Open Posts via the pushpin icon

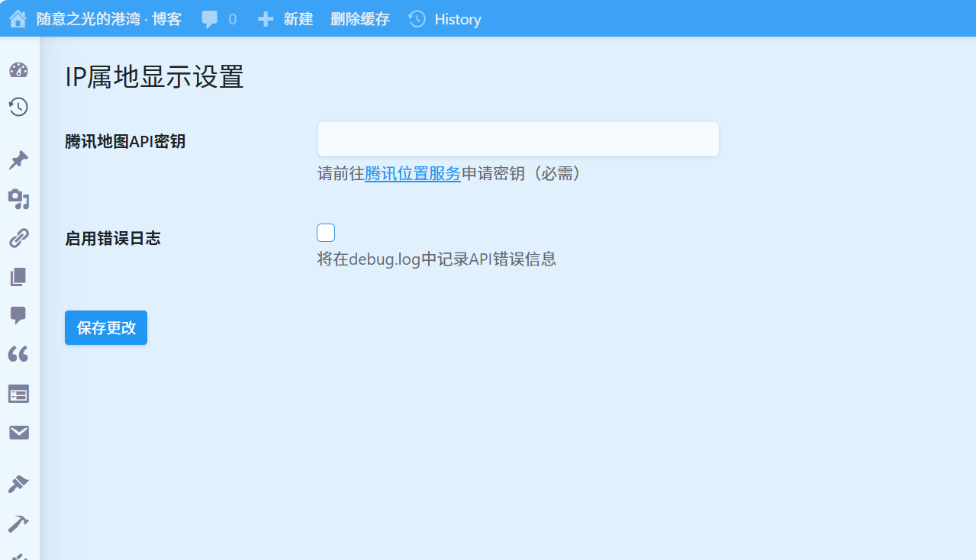coord(18,160)
